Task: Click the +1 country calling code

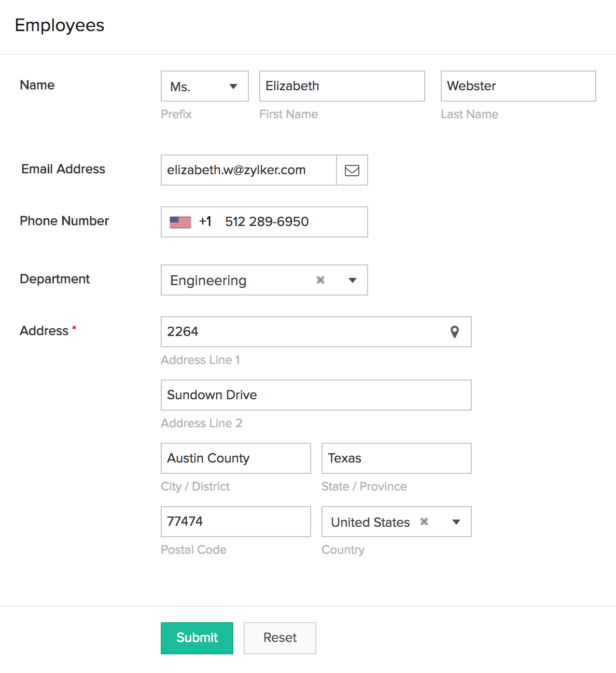Action: 205,222
